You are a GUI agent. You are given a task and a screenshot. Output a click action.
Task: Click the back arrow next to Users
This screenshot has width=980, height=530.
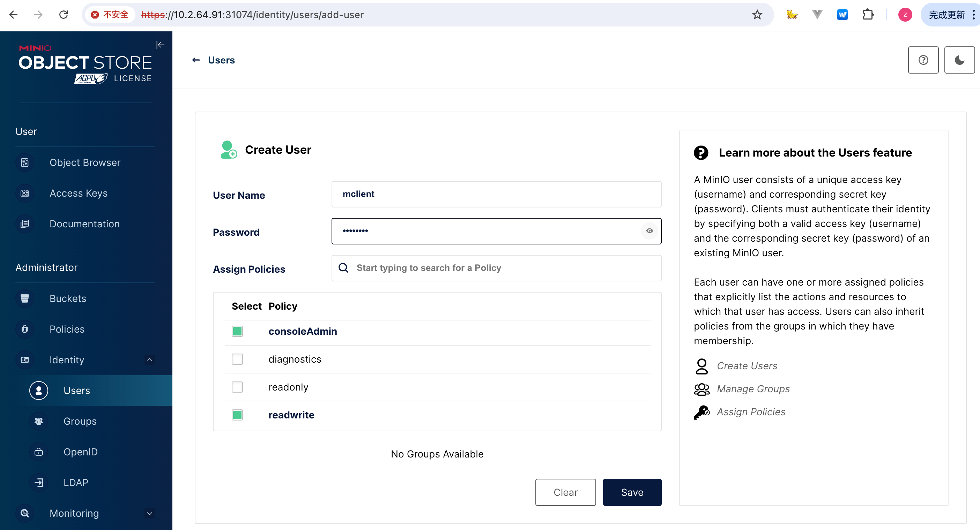click(x=196, y=60)
